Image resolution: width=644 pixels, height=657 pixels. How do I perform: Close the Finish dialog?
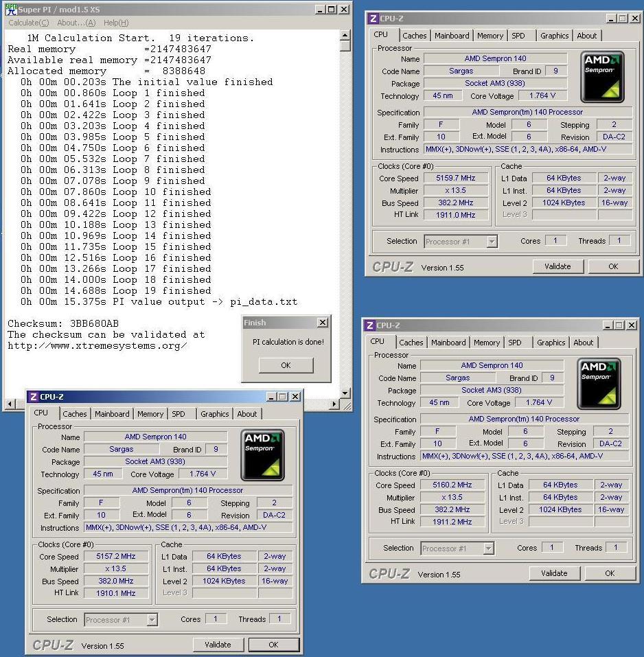(322, 322)
